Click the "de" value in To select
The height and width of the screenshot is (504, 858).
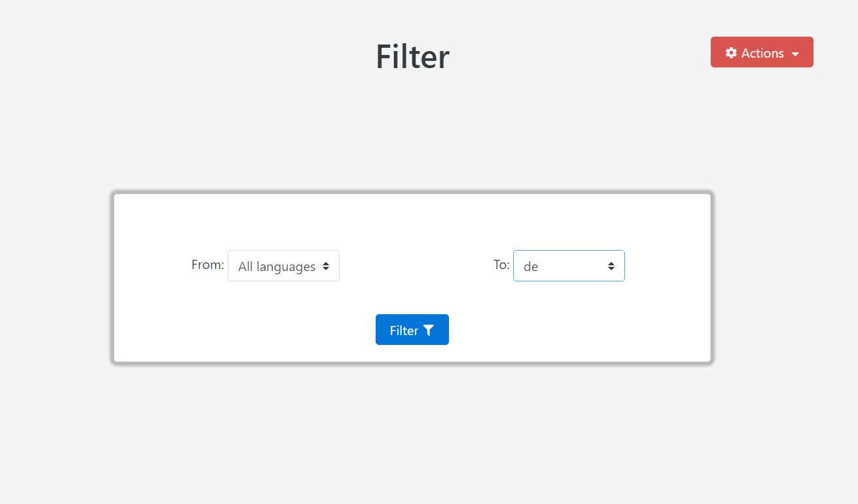coord(531,267)
